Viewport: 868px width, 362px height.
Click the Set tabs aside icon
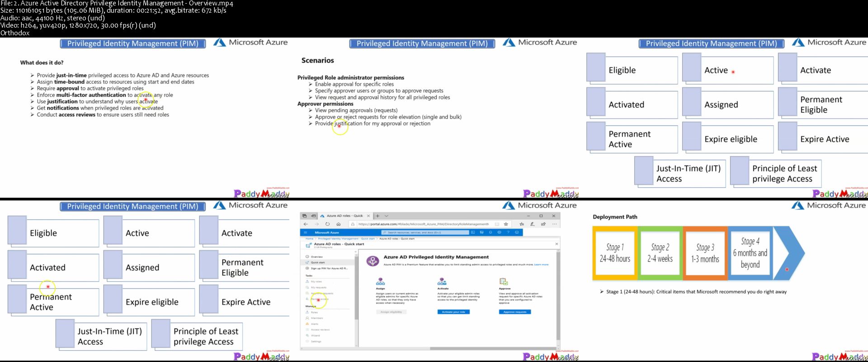coord(313,216)
